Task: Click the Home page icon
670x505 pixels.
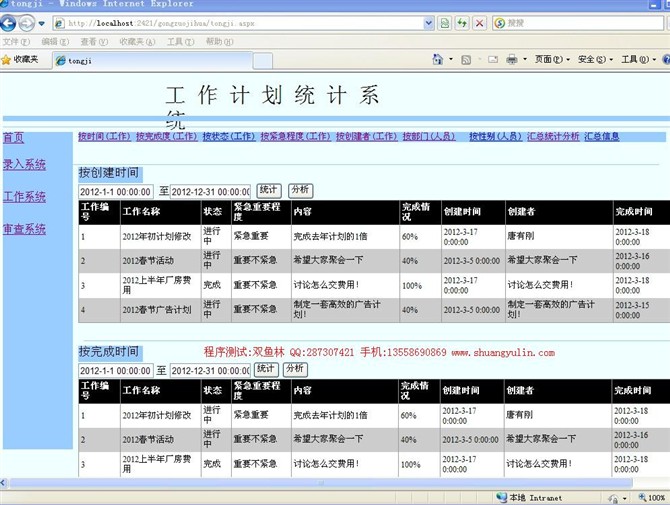Action: coord(438,59)
